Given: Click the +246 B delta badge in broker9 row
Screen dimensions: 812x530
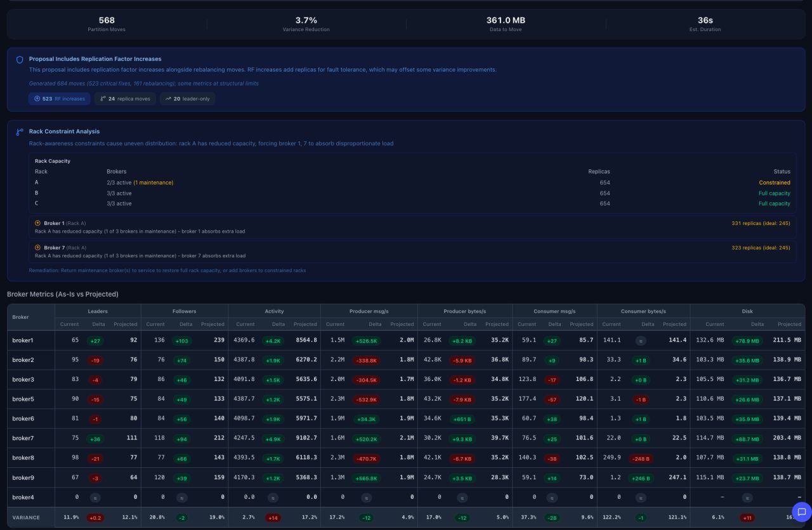Looking at the screenshot, I should point(641,478).
